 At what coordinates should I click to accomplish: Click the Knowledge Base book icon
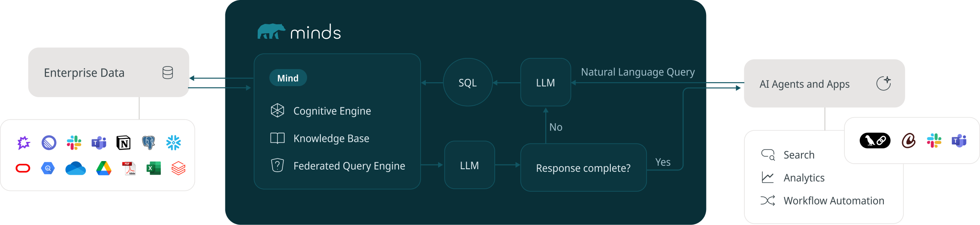(277, 138)
